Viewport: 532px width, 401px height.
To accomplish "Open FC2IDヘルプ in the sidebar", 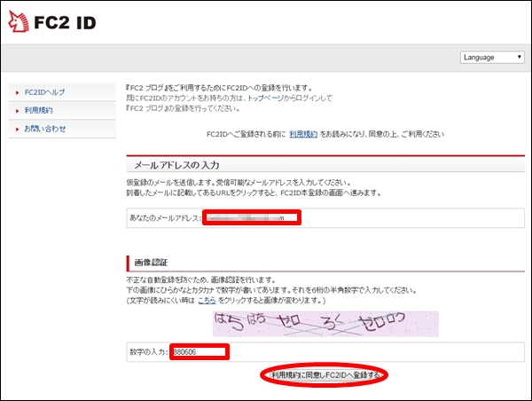I will (x=44, y=92).
